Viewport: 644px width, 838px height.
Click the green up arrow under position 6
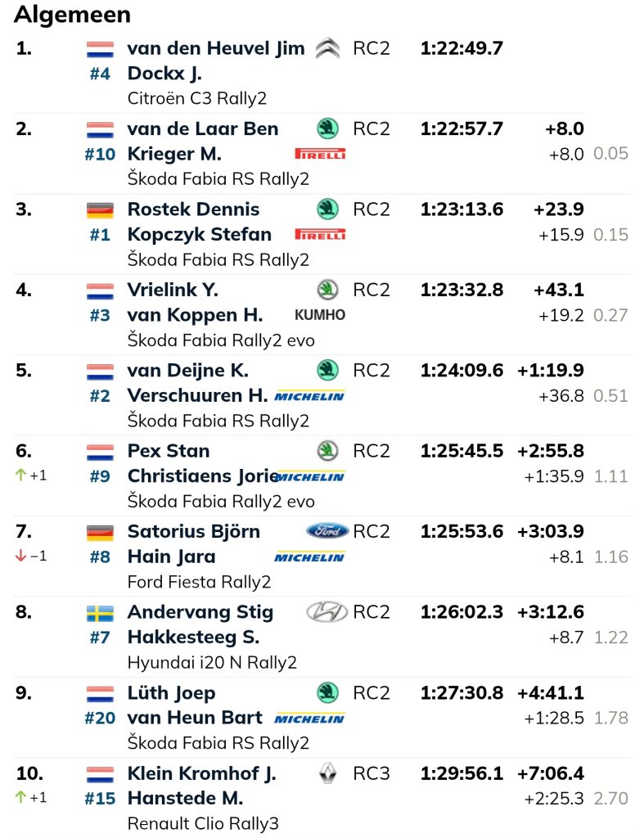[x=20, y=475]
